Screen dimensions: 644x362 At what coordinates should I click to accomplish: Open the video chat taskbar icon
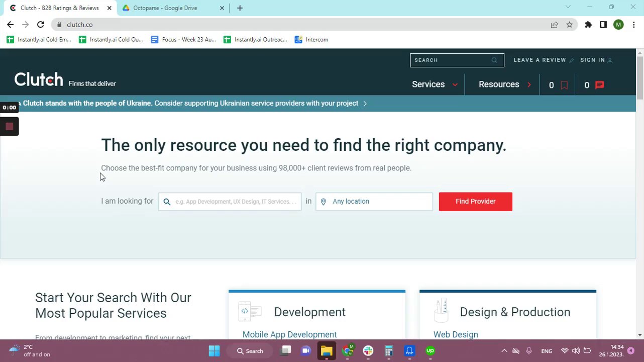[306, 351]
